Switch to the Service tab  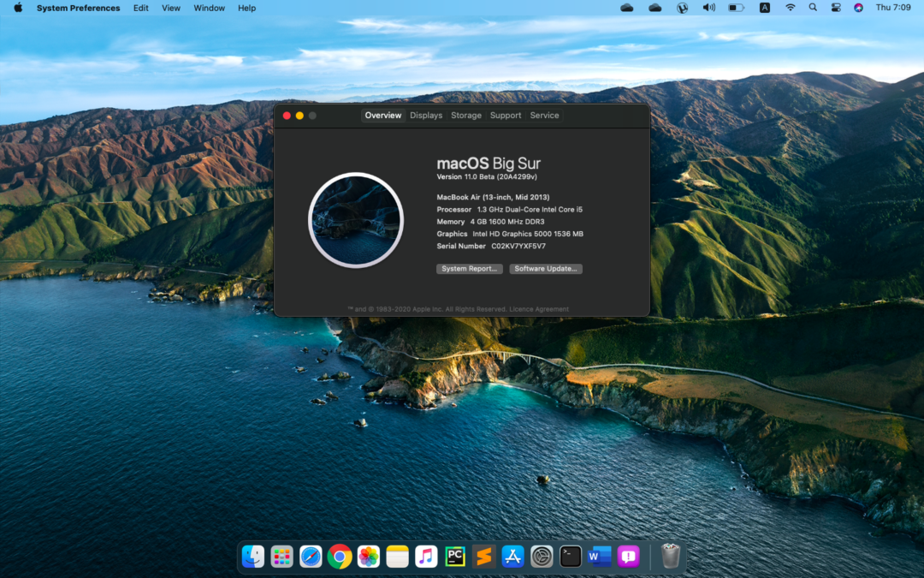pyautogui.click(x=544, y=115)
